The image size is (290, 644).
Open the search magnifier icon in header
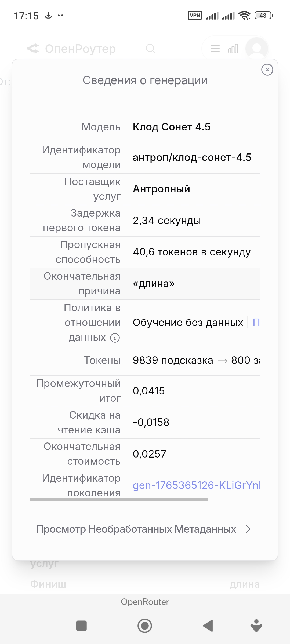(150, 49)
